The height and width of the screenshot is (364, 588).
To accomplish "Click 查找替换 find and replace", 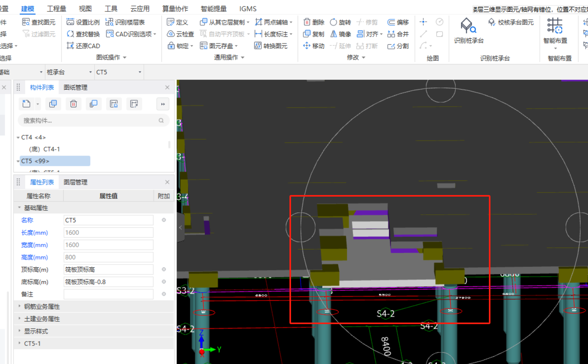I will pyautogui.click(x=83, y=34).
